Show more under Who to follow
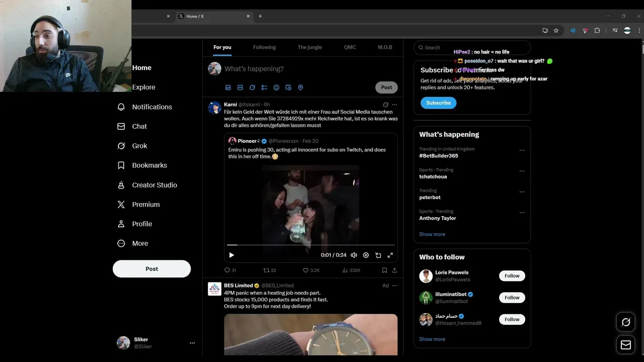644x362 pixels. pyautogui.click(x=432, y=339)
